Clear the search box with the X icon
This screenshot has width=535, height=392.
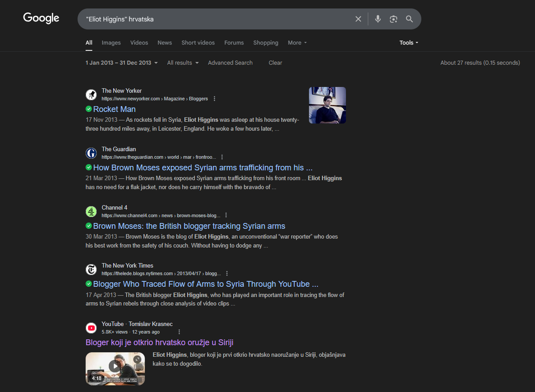click(358, 19)
